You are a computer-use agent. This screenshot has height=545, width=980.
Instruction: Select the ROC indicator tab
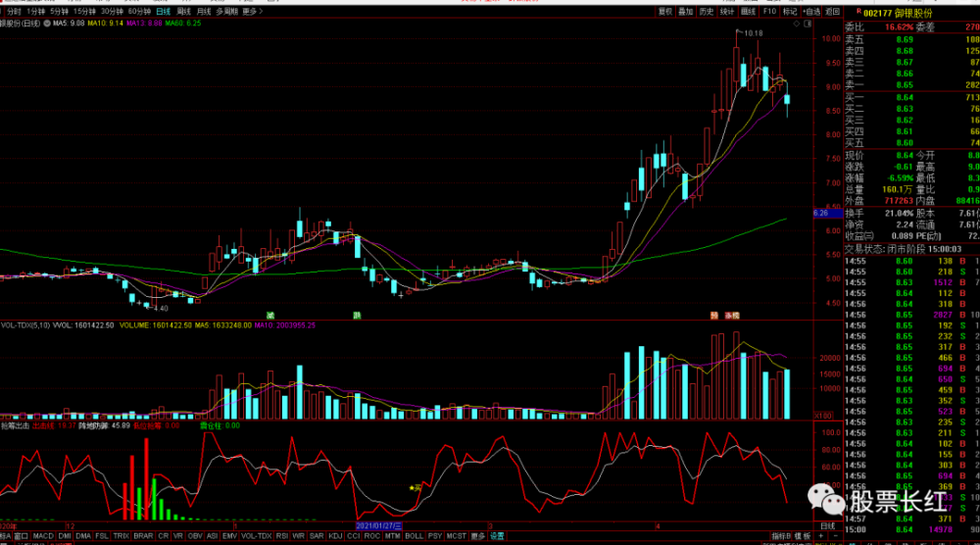(371, 536)
